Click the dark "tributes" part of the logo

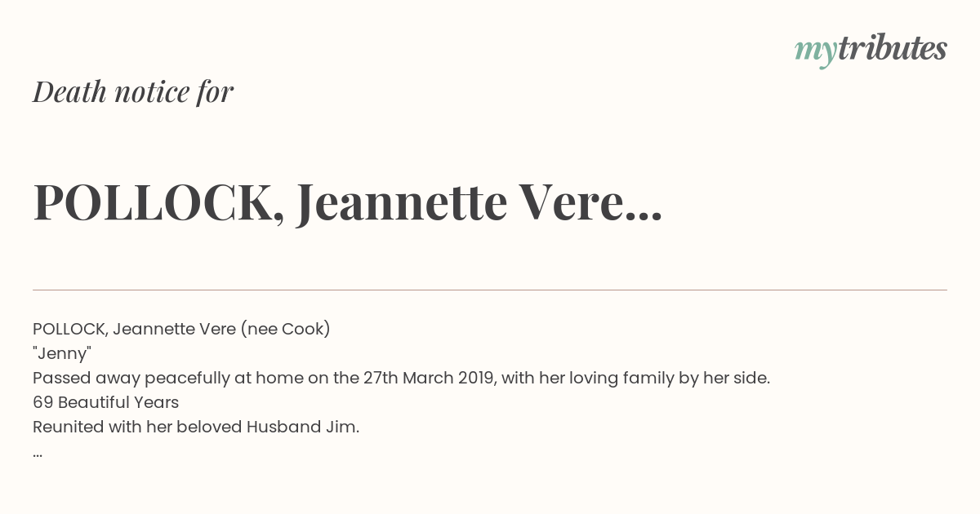click(x=893, y=48)
